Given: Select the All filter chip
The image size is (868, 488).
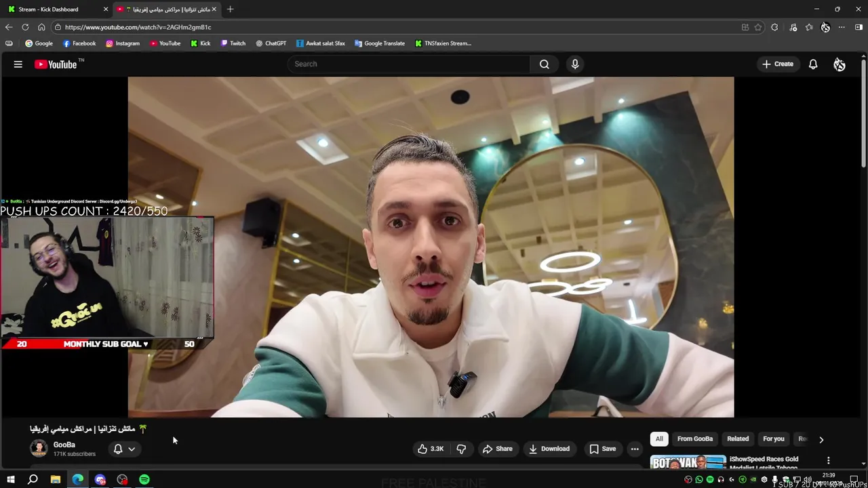Looking at the screenshot, I should [x=659, y=439].
